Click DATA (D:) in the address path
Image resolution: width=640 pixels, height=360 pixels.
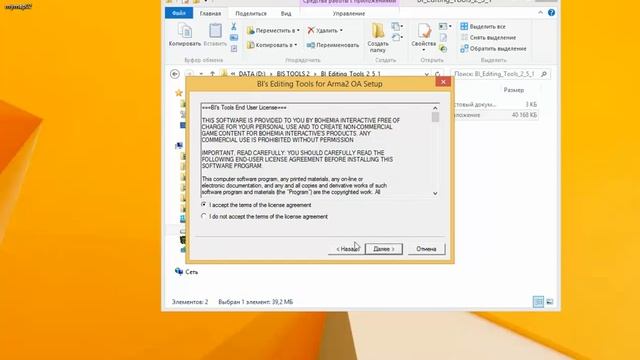[251, 74]
